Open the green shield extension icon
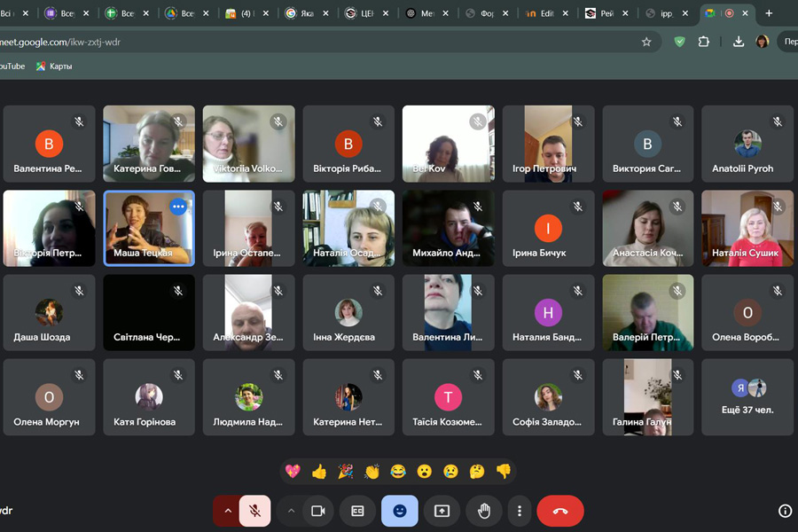 679,42
